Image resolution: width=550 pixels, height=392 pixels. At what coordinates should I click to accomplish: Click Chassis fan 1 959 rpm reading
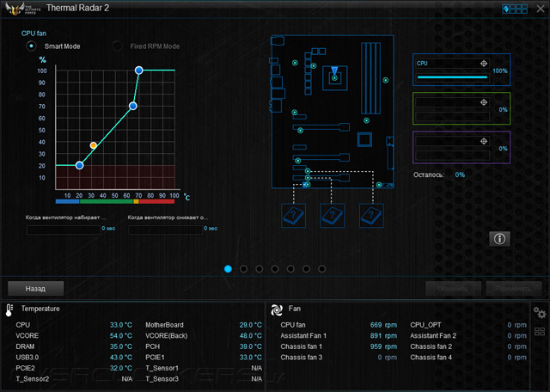click(383, 346)
